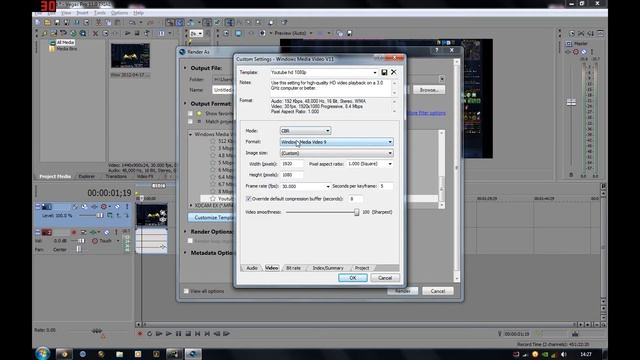The image size is (640, 360).
Task: Open the Image size dropdown
Action: 337,153
